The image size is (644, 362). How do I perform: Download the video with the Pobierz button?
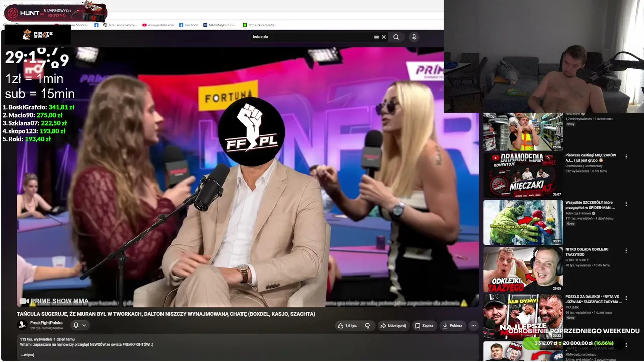click(x=452, y=326)
